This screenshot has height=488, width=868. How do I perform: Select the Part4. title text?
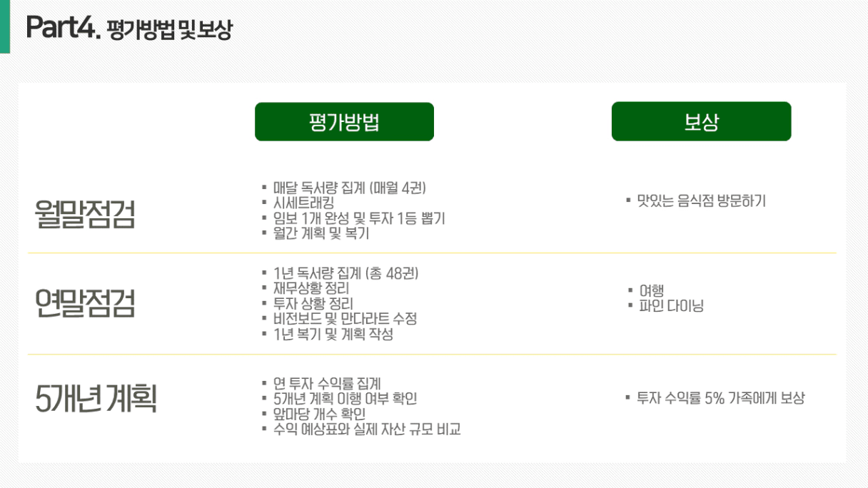[62, 28]
